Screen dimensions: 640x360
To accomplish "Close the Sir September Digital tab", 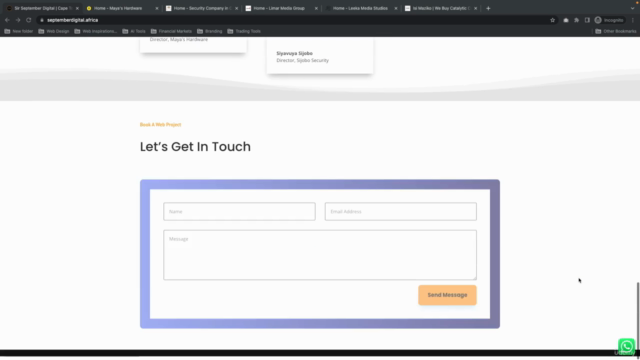I will tap(77, 8).
